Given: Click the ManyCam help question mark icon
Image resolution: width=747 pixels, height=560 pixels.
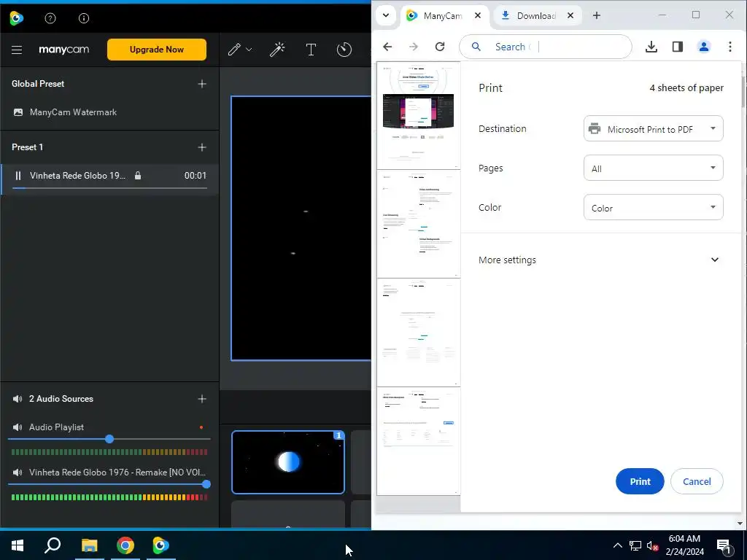Looking at the screenshot, I should click(x=50, y=18).
